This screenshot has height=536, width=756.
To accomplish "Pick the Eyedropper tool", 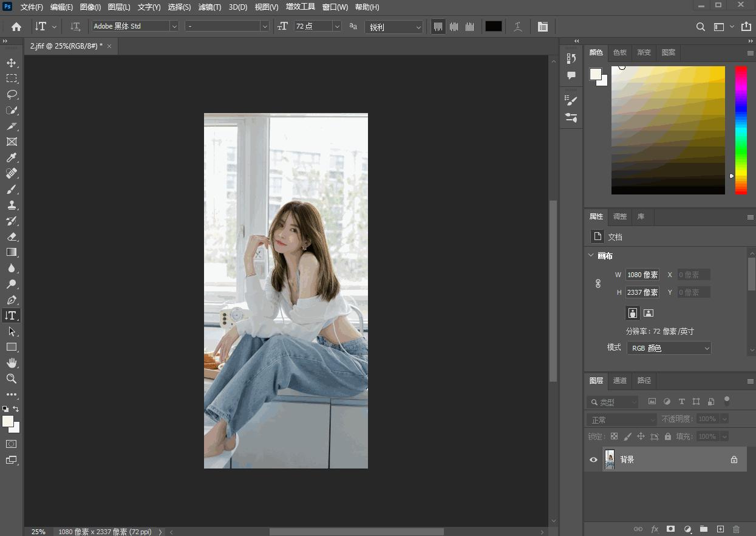I will (12, 157).
